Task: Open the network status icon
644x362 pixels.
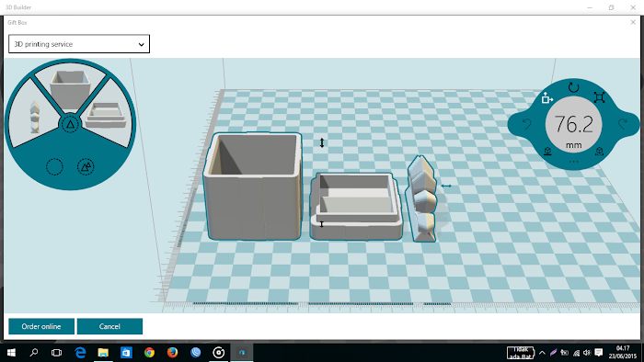Action: [x=576, y=353]
